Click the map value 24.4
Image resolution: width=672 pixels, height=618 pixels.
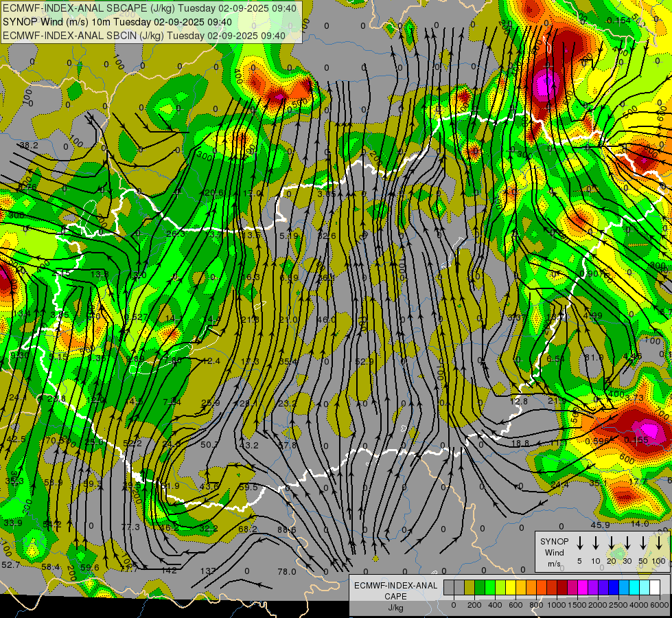pyautogui.click(x=559, y=485)
